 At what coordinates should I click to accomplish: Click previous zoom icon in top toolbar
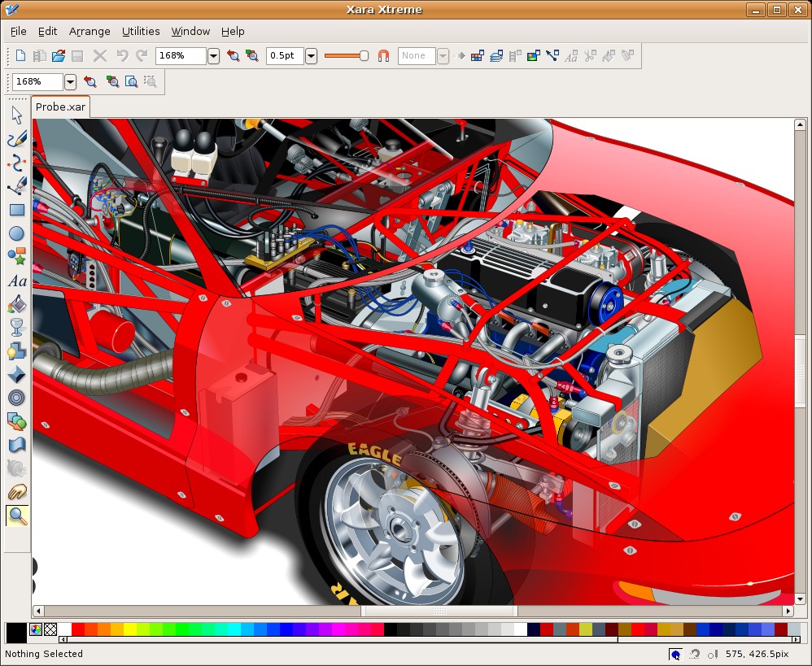point(233,55)
